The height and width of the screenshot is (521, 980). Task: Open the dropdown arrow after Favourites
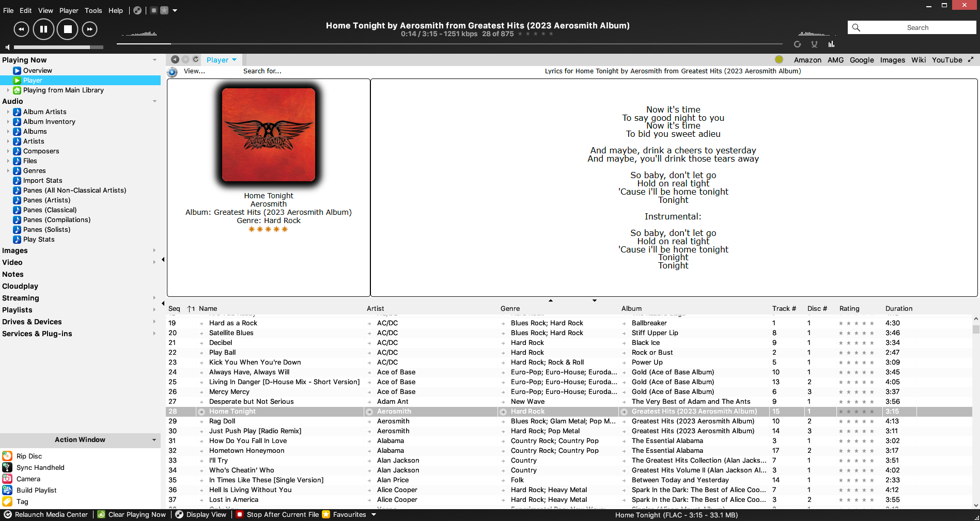[x=374, y=515]
